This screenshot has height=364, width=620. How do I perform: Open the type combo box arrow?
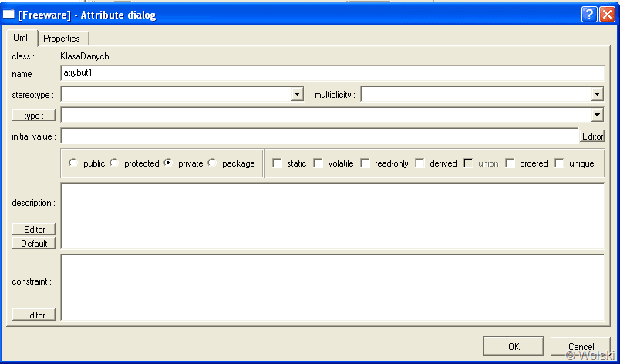click(597, 116)
